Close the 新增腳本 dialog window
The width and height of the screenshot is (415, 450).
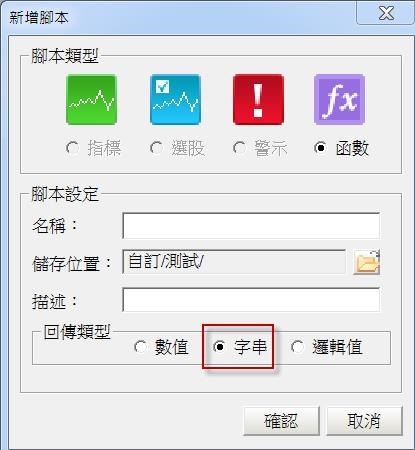point(386,13)
